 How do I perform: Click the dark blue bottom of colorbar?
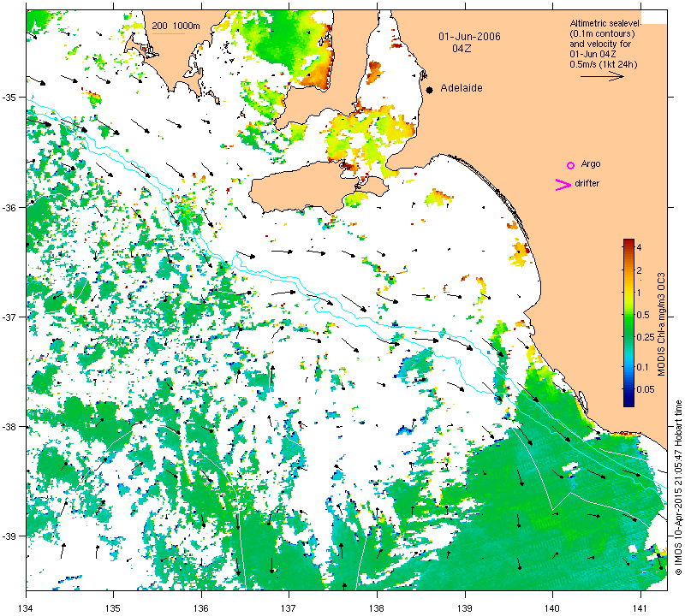click(628, 402)
